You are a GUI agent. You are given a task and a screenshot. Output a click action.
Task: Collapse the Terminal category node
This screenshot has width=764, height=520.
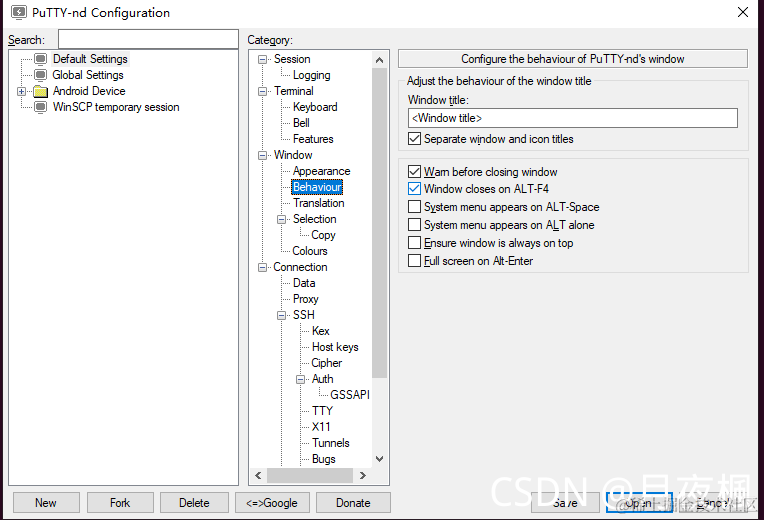pyautogui.click(x=263, y=92)
